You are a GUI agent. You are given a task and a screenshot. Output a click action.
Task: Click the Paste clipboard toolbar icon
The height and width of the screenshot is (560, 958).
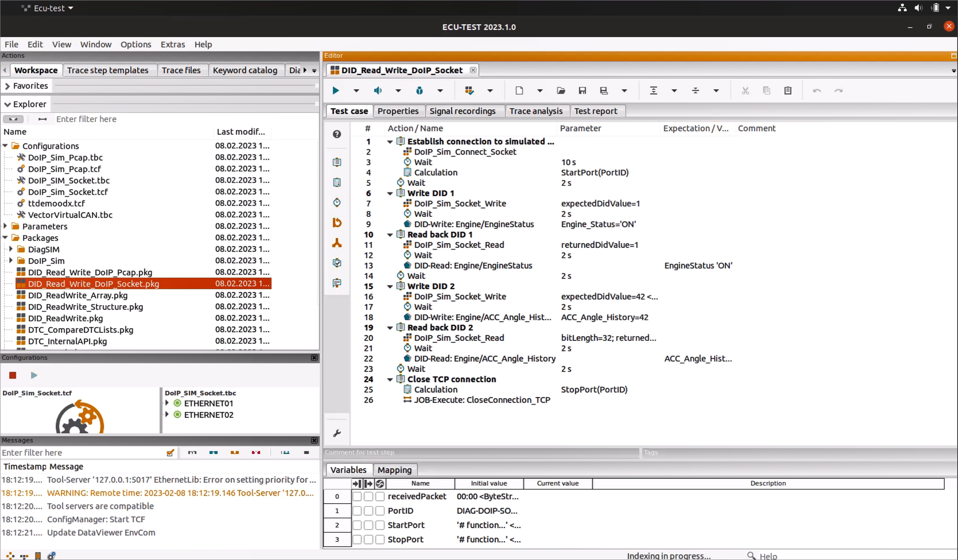[x=788, y=91]
